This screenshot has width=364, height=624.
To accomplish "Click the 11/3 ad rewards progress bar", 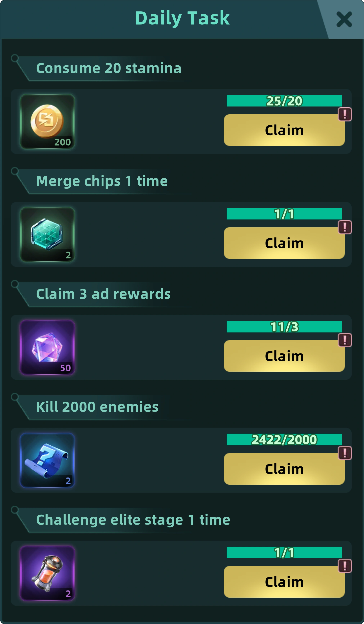I will (x=284, y=327).
